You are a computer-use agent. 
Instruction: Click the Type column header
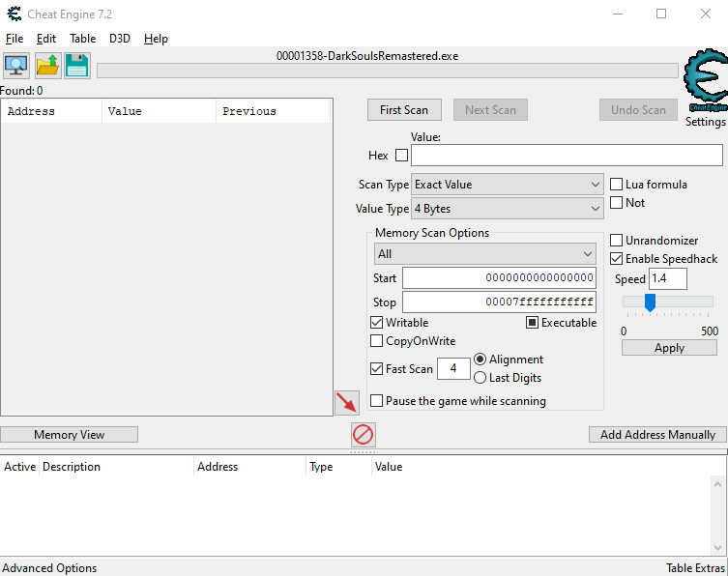[x=339, y=467]
